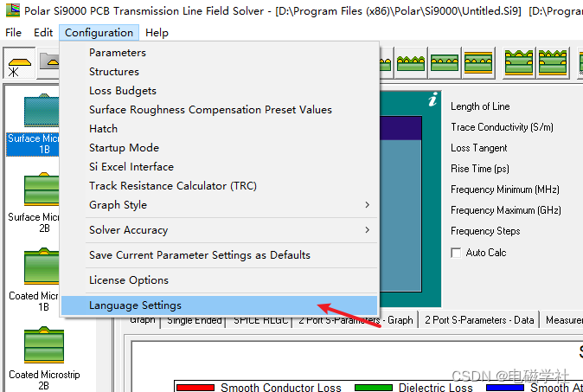This screenshot has height=392, width=583.
Task: Select Surface Microstrip 1B structure
Action: (x=33, y=125)
